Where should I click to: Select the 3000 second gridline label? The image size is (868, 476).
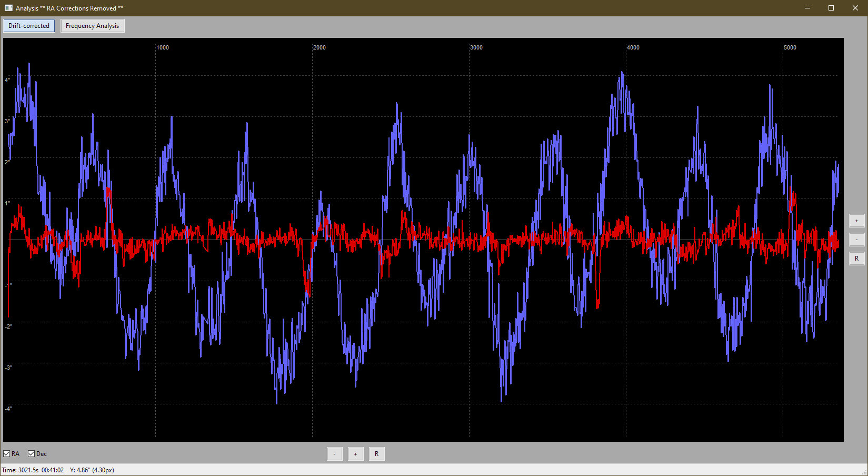tap(476, 47)
